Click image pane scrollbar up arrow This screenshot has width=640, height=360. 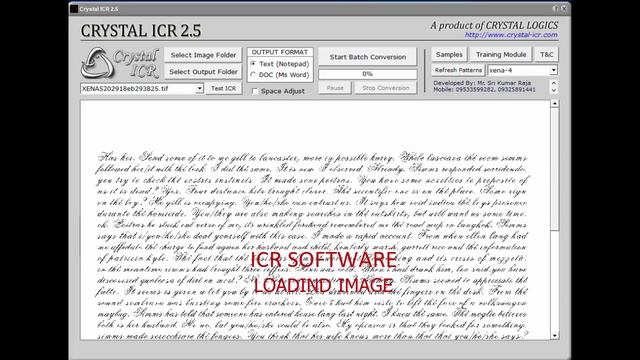554,104
